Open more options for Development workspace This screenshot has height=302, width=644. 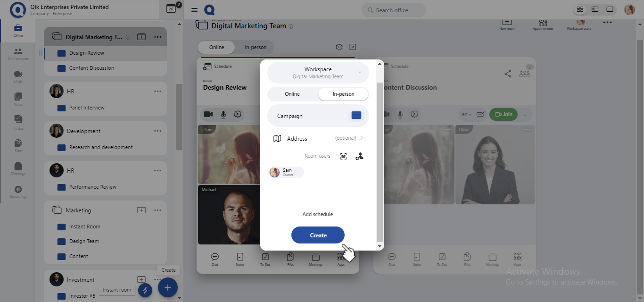tap(157, 131)
